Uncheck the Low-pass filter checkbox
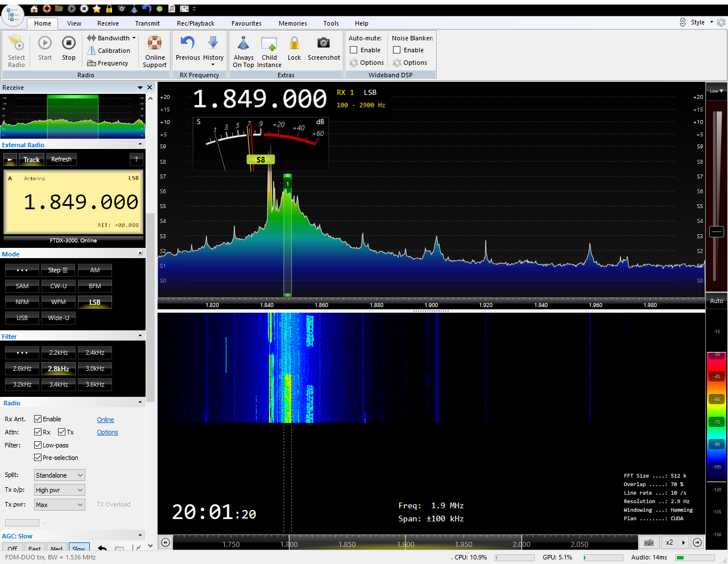The width and height of the screenshot is (728, 564). 38,445
